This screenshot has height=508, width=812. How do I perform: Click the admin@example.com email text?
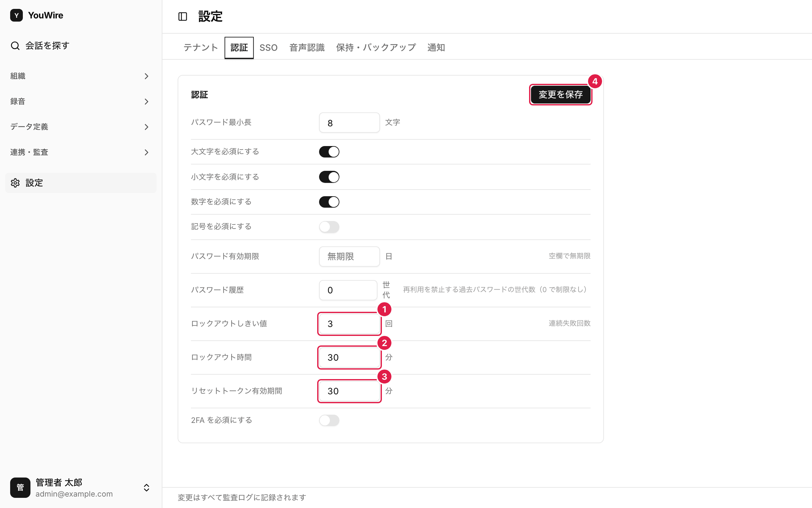point(74,494)
